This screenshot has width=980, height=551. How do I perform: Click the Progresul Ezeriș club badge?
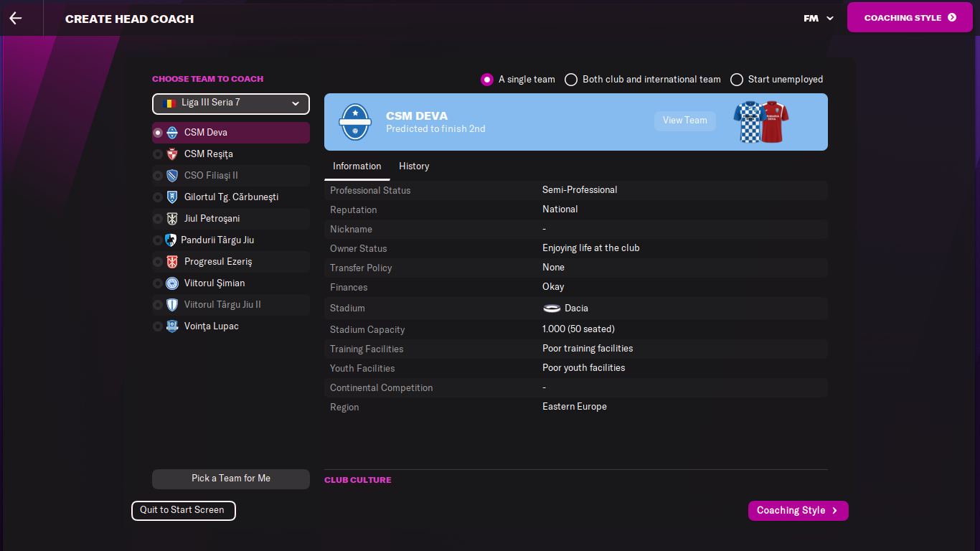click(x=172, y=262)
